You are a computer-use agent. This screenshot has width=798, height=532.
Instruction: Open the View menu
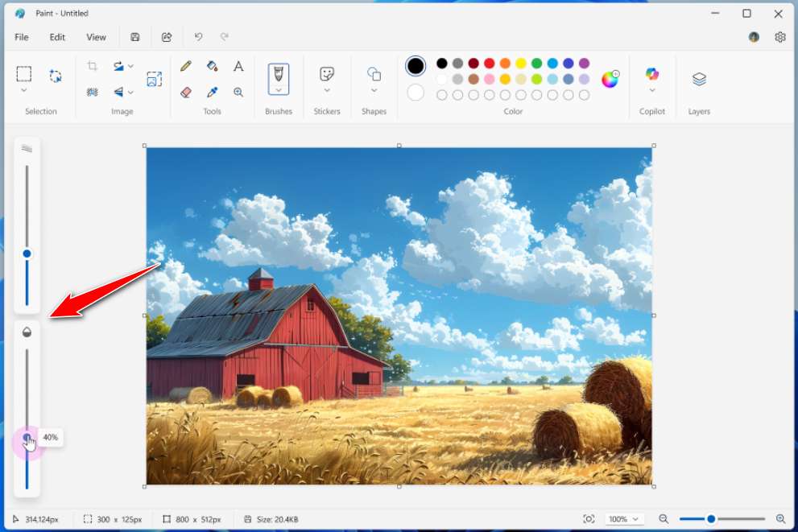coord(96,37)
